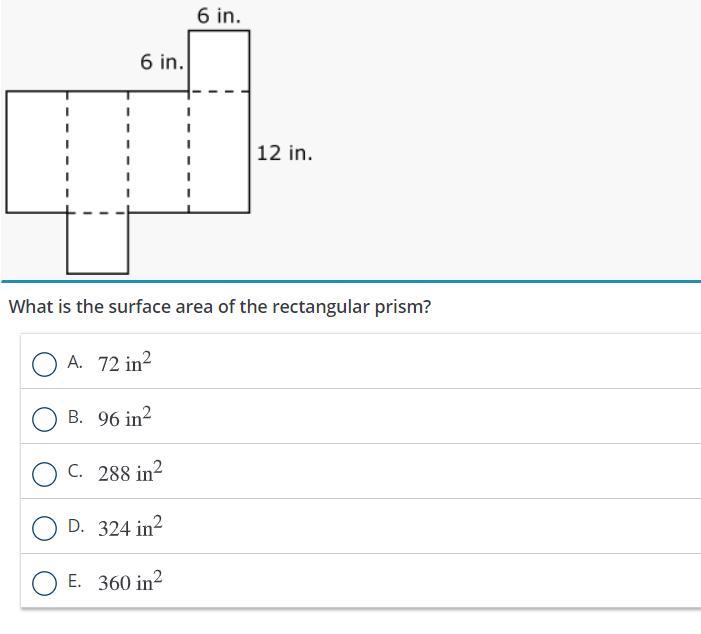Click the '6 in.' label above the net

(219, 16)
